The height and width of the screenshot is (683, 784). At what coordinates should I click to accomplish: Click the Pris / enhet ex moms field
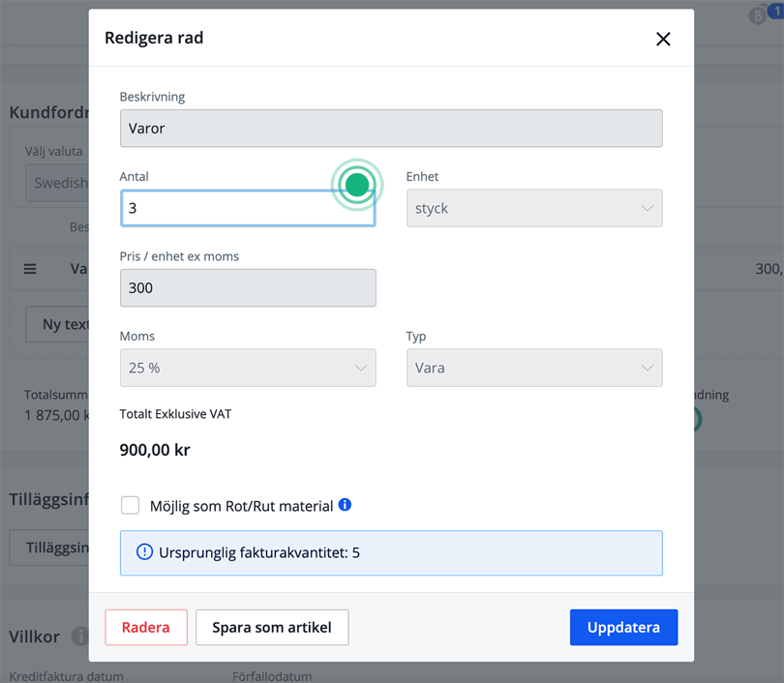coord(248,288)
